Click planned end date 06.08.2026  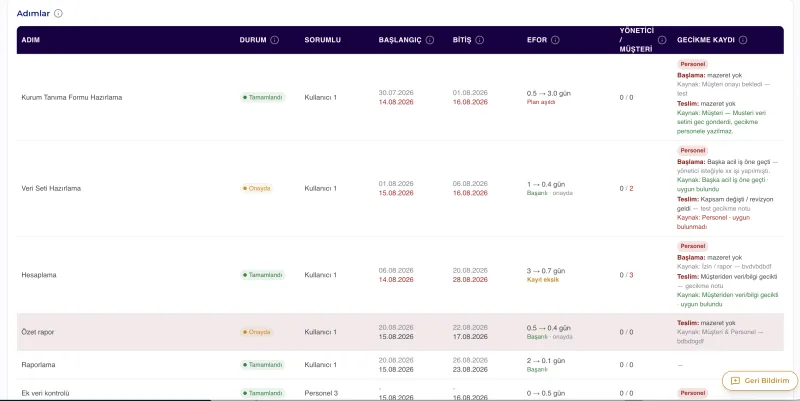click(x=470, y=184)
